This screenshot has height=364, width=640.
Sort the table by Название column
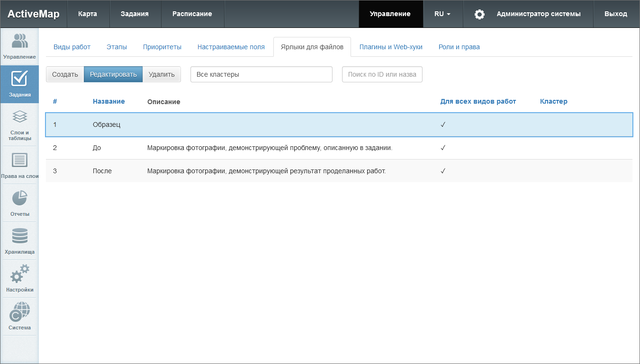pos(108,101)
